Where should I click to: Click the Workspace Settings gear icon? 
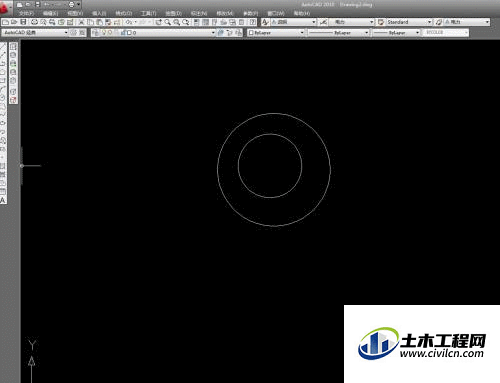(73, 33)
